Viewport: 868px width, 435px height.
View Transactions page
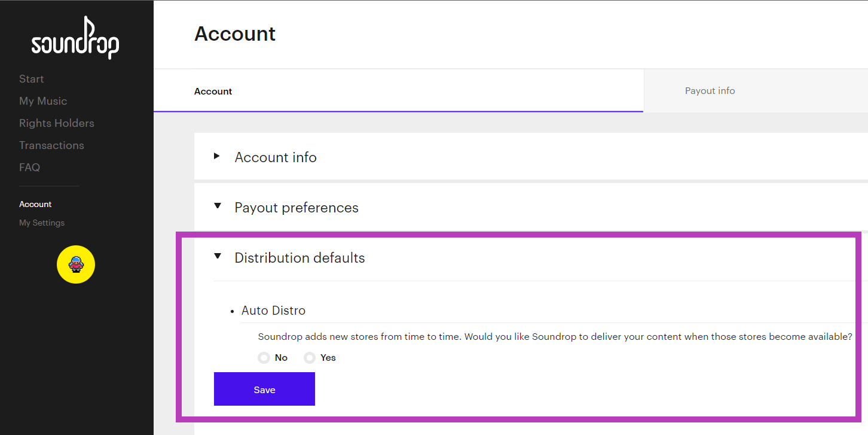pyautogui.click(x=51, y=145)
